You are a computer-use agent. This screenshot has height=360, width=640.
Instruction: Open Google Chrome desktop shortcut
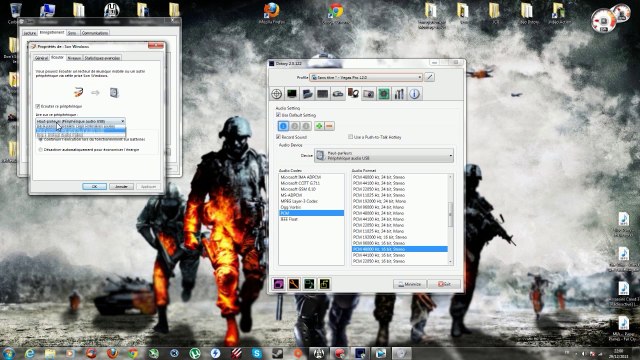[x=336, y=13]
